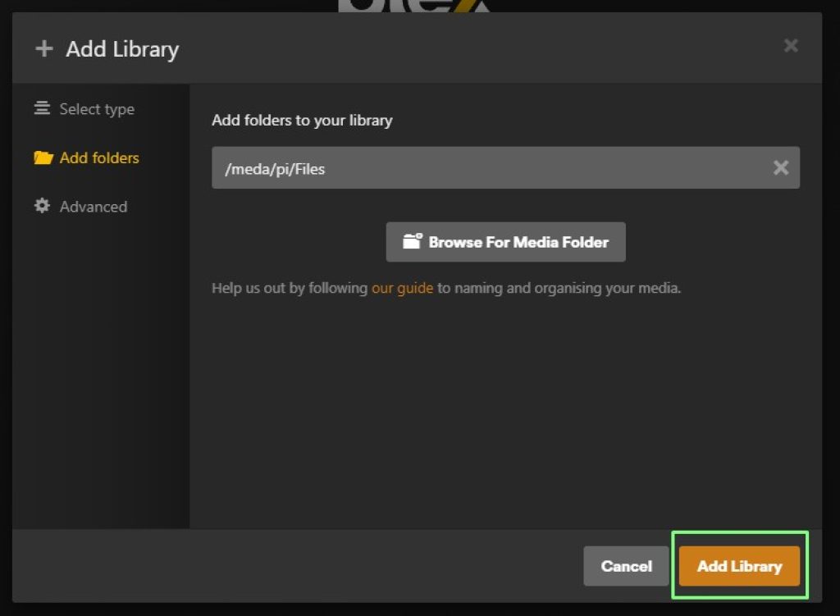840x616 pixels.
Task: Click the plus icon in the dialog header
Action: point(43,49)
